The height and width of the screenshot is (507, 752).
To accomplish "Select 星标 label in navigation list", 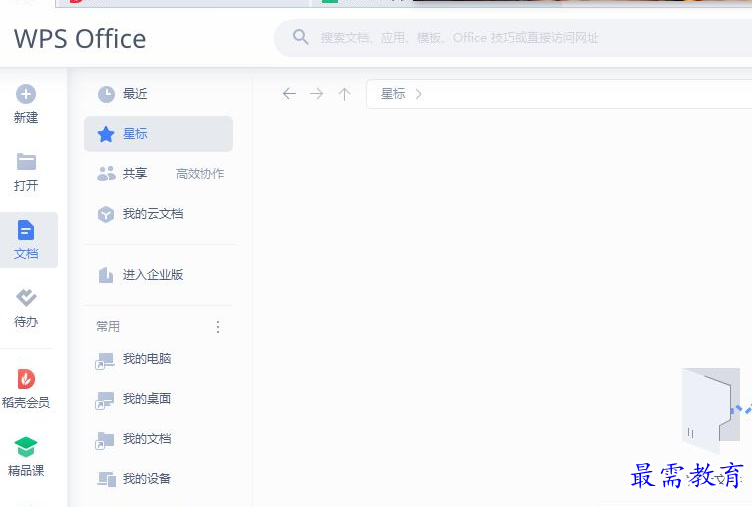I will click(x=135, y=134).
